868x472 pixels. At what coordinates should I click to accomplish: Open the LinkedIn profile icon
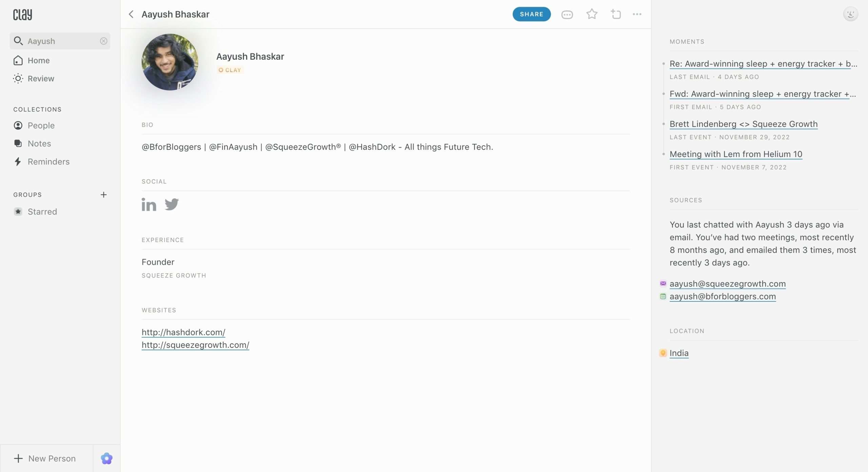pos(149,204)
